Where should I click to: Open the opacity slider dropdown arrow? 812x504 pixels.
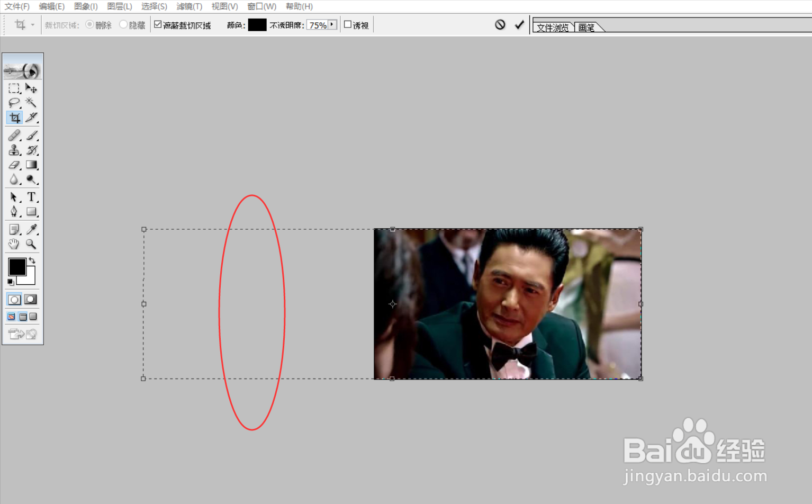[x=332, y=24]
